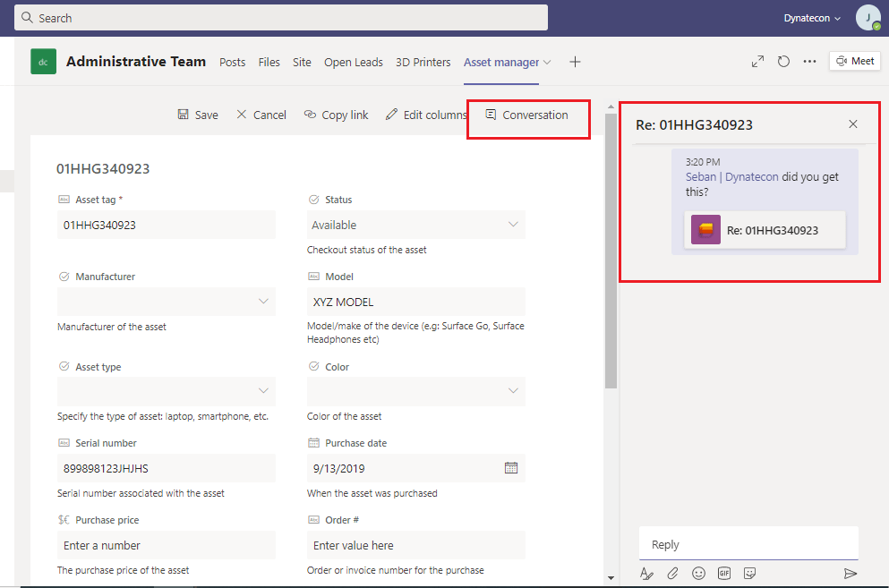Click the Attach file paperclip icon

click(672, 574)
